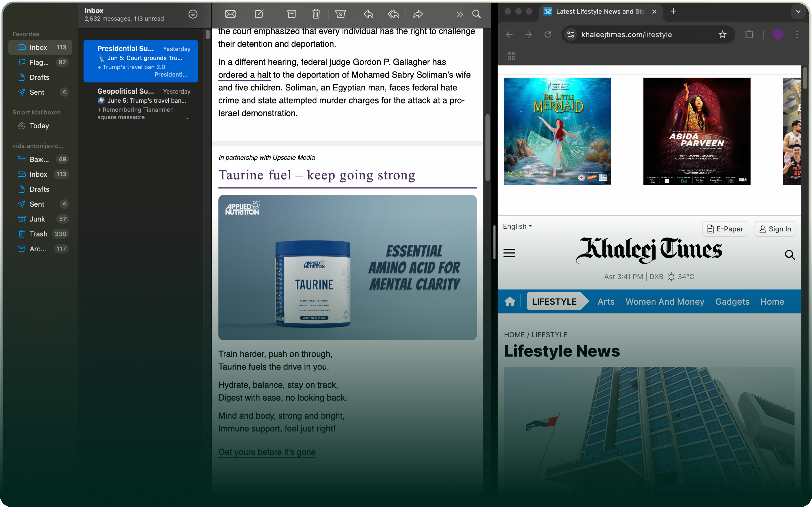The image size is (812, 507).
Task: Bookmark this page with the star
Action: [722, 34]
